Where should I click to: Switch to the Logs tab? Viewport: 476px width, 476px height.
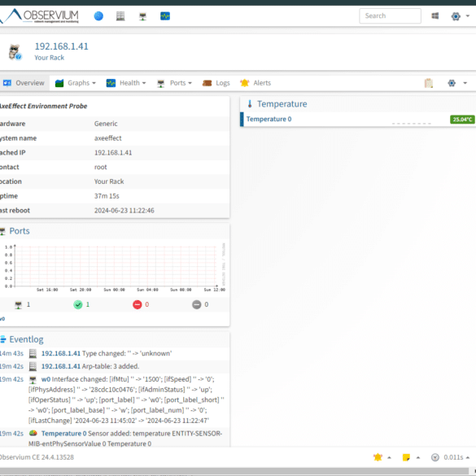[x=216, y=83]
